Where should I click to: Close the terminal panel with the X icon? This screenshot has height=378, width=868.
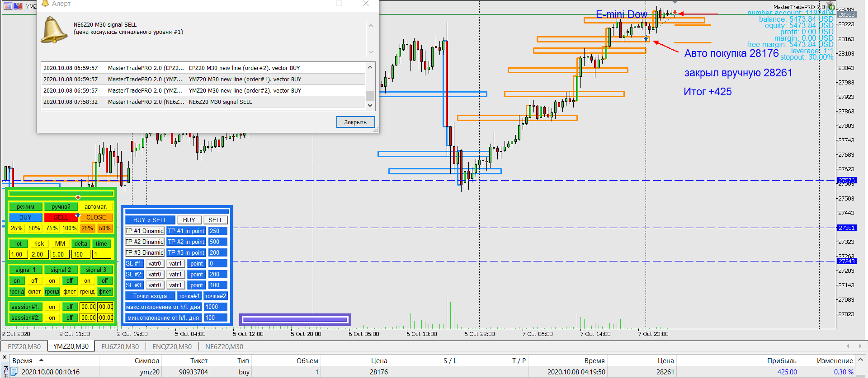(x=5, y=357)
